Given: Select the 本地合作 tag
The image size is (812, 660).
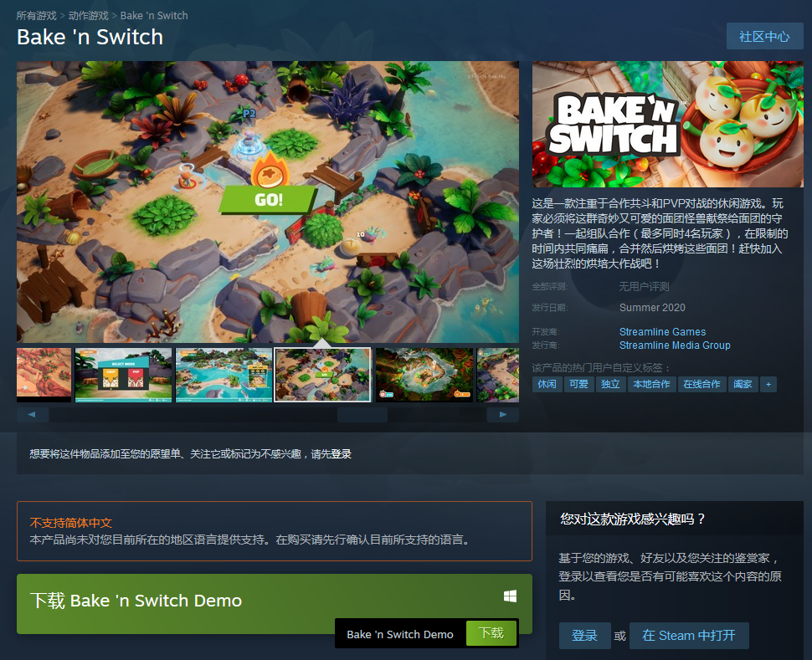Looking at the screenshot, I should tap(650, 384).
